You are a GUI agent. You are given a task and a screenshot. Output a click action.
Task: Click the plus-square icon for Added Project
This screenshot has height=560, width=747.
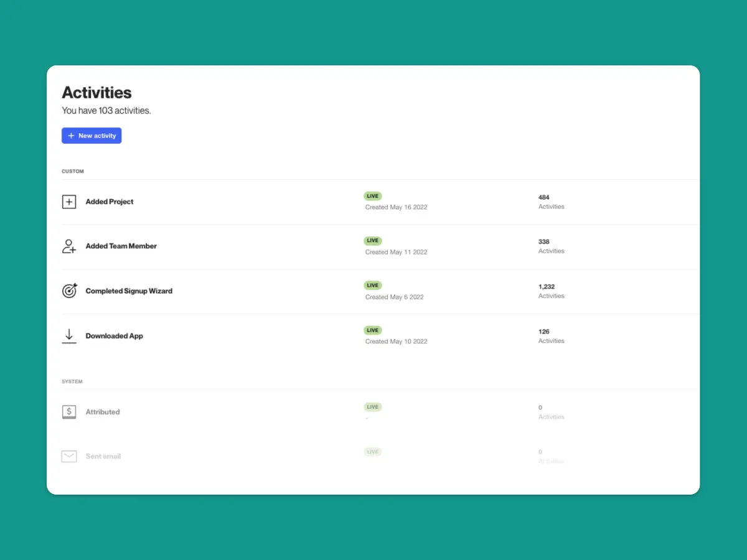click(x=69, y=202)
